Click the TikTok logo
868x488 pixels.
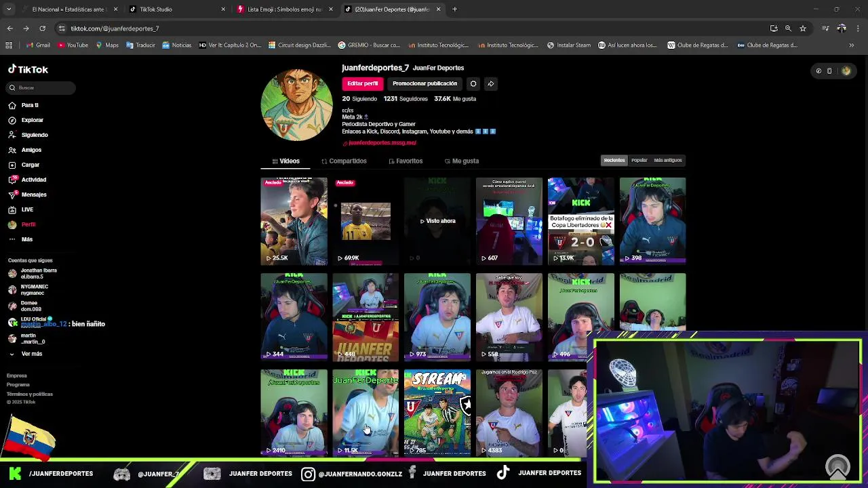(x=28, y=69)
